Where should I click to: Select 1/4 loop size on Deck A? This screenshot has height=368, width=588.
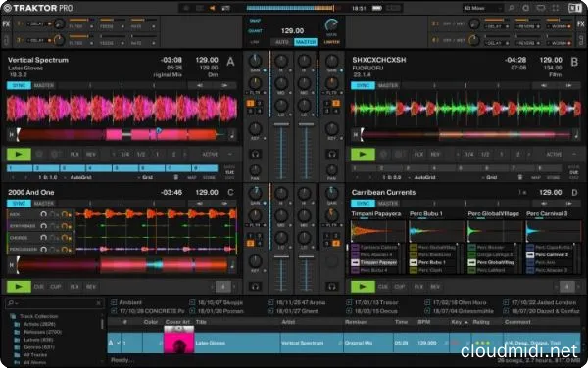(125, 155)
